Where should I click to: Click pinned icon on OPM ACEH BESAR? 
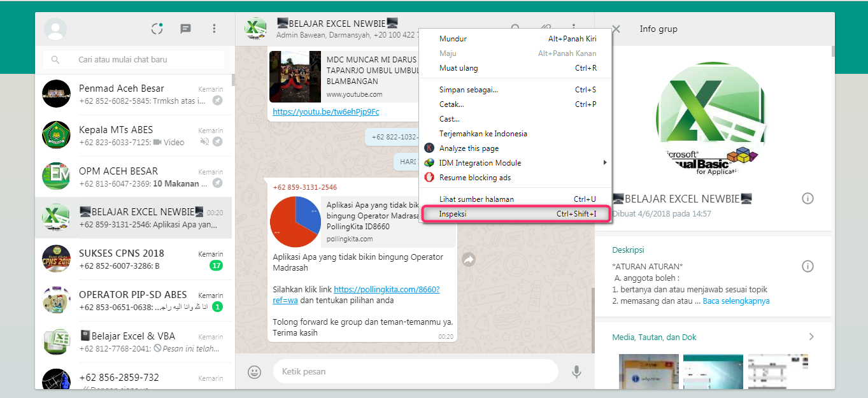point(217,183)
